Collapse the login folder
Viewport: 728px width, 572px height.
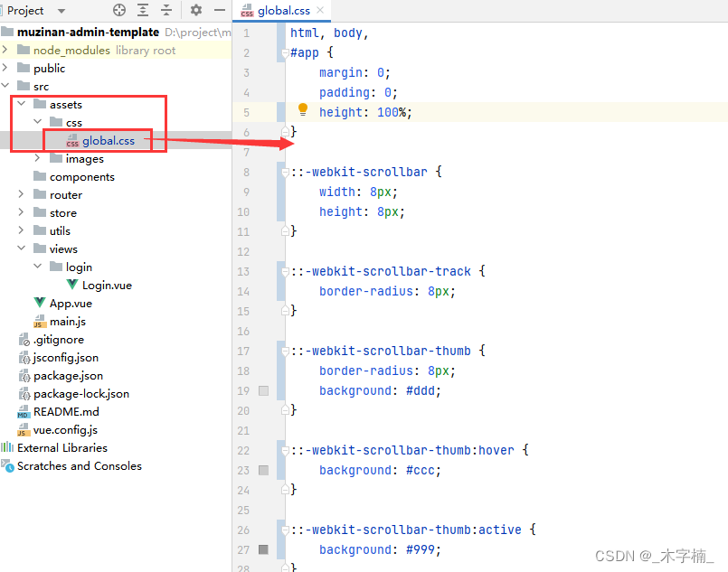click(38, 267)
